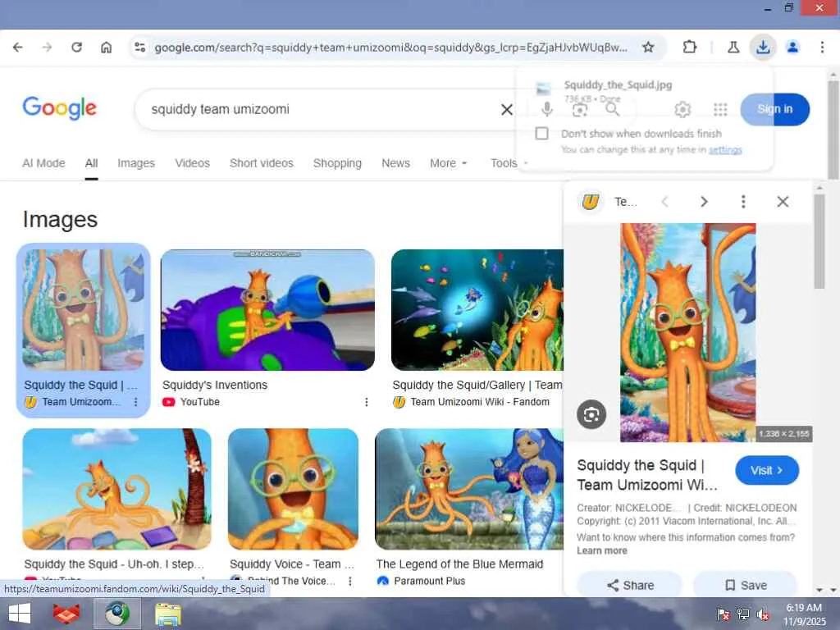Open options for Squiddy Voice result
The image size is (840, 630).
coord(349,581)
